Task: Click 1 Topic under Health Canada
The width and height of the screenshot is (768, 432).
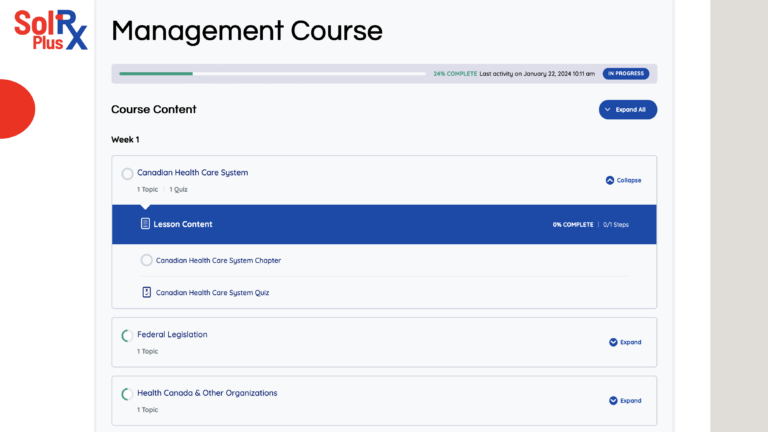Action: click(147, 410)
